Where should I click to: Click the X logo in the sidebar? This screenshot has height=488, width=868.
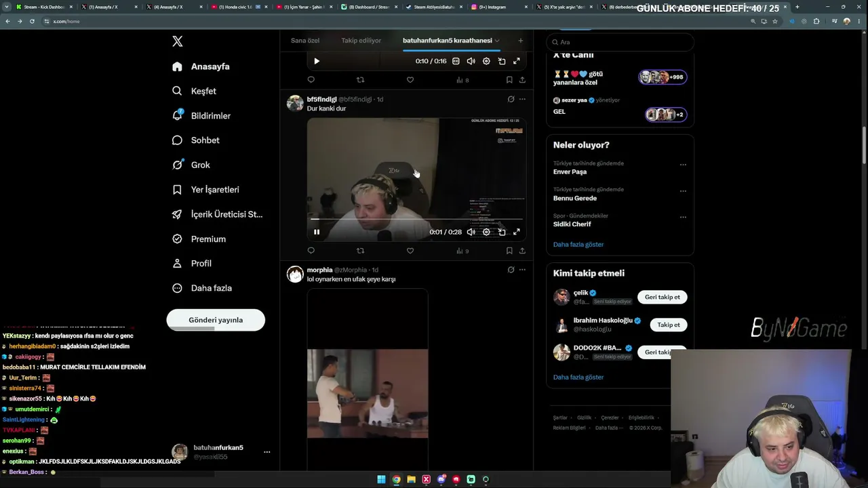click(x=178, y=41)
